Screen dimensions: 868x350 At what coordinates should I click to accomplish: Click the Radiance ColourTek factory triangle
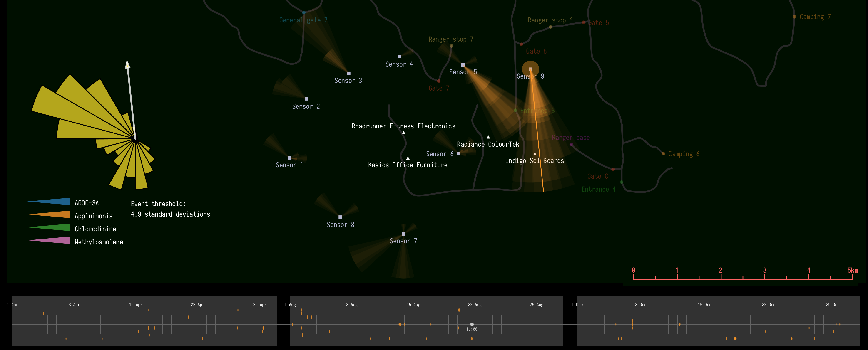tap(488, 137)
